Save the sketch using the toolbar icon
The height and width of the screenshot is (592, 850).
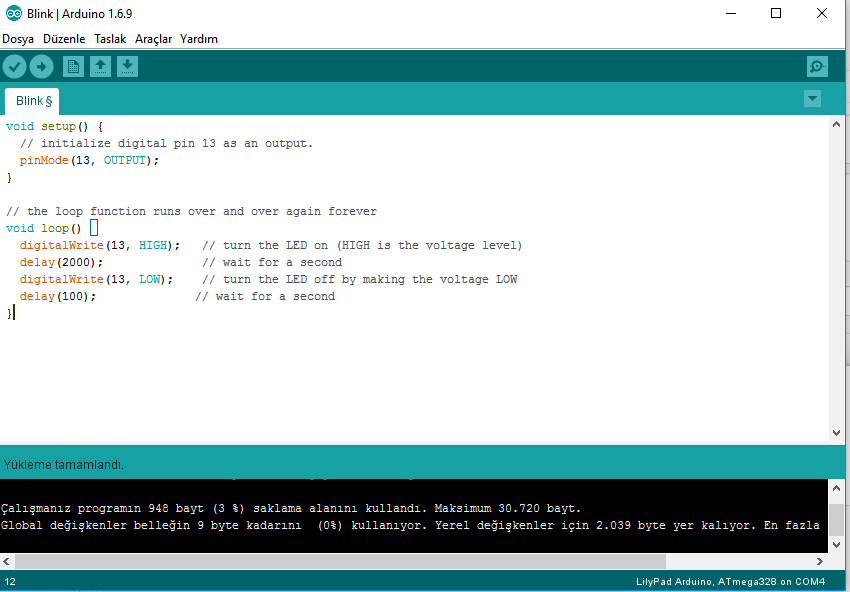point(127,66)
